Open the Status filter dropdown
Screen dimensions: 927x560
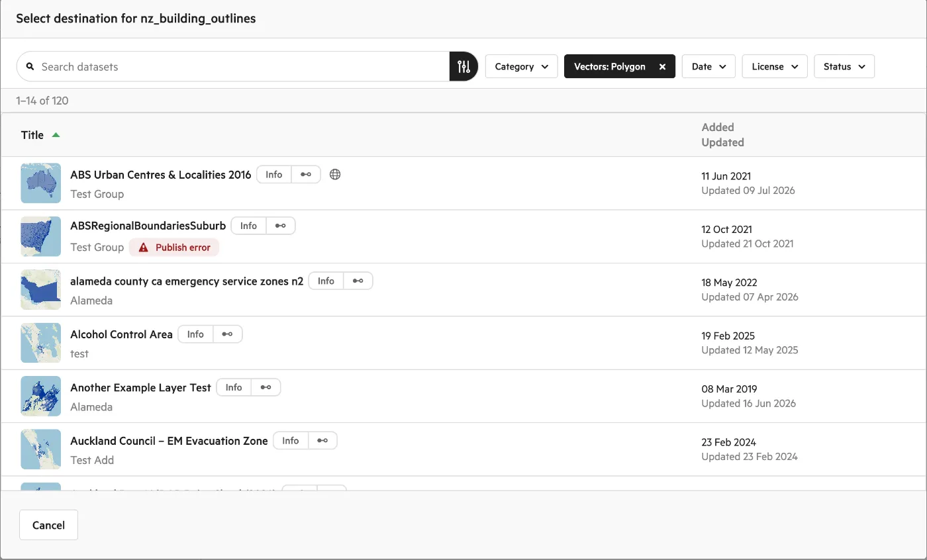(x=844, y=67)
